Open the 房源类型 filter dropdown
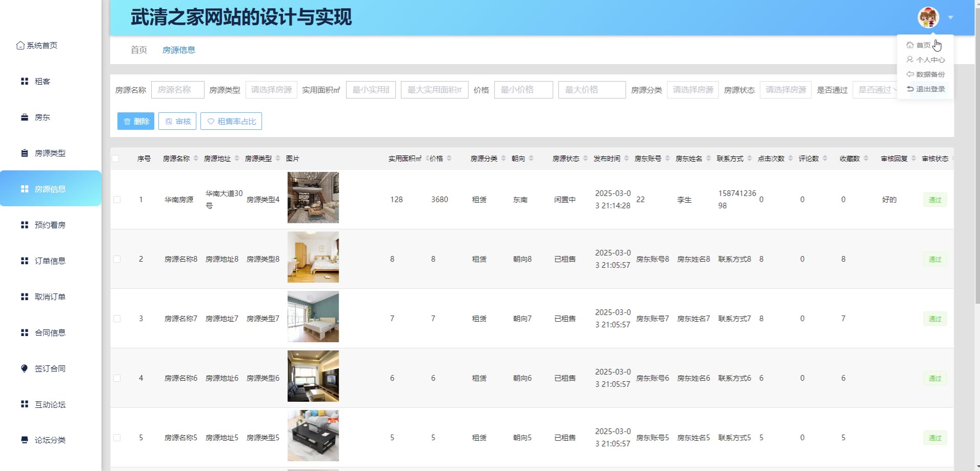980x471 pixels. tap(271, 90)
